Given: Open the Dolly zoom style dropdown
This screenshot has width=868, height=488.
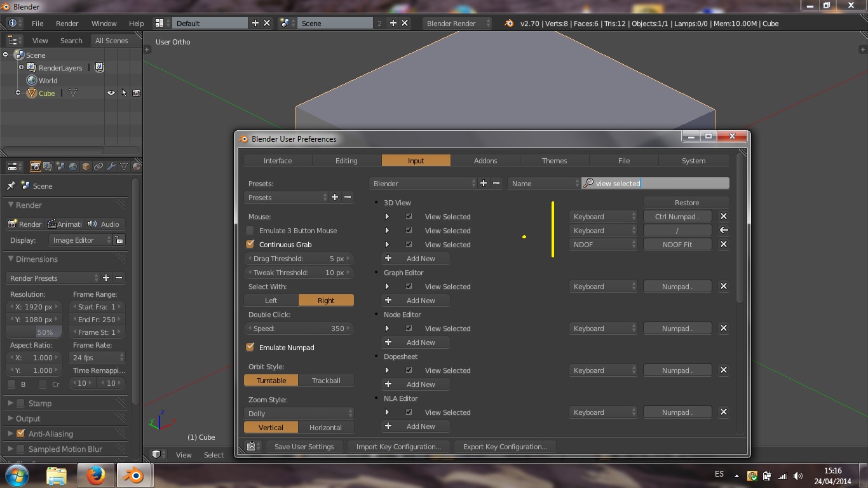Looking at the screenshot, I should click(299, 413).
